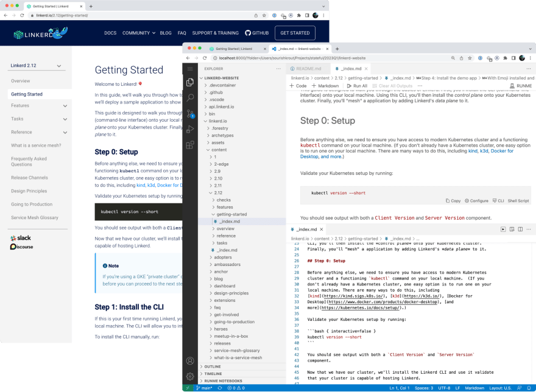Click Spaces: 3 indentation in status bar

(424, 388)
